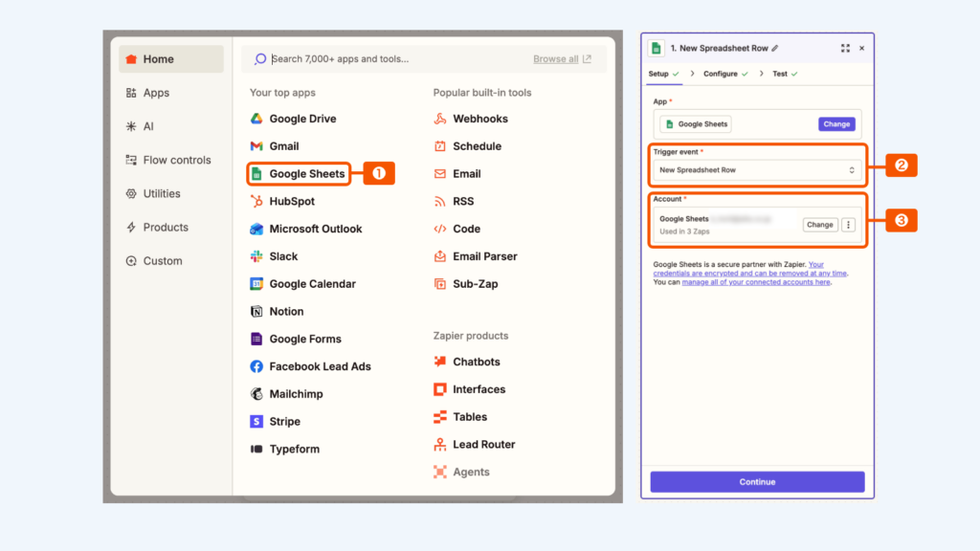Open the Trigger event dropdown
This screenshot has width=980, height=551.
pyautogui.click(x=756, y=170)
